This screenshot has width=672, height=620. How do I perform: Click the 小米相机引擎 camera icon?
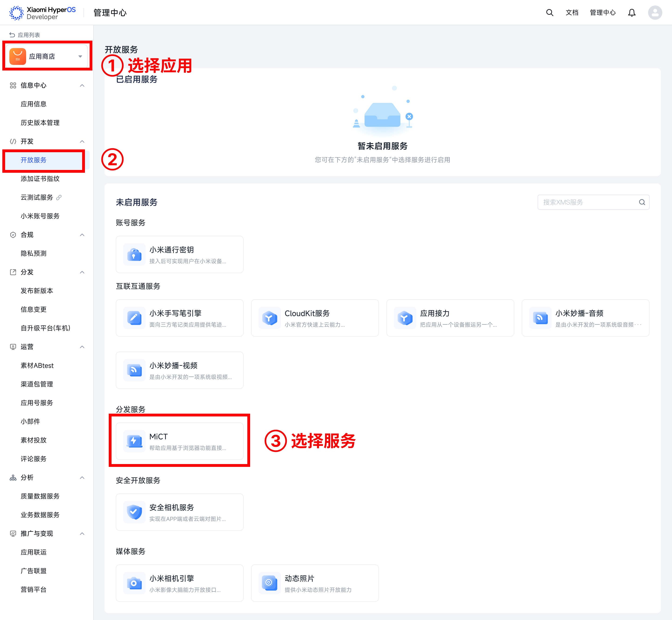pos(134,583)
